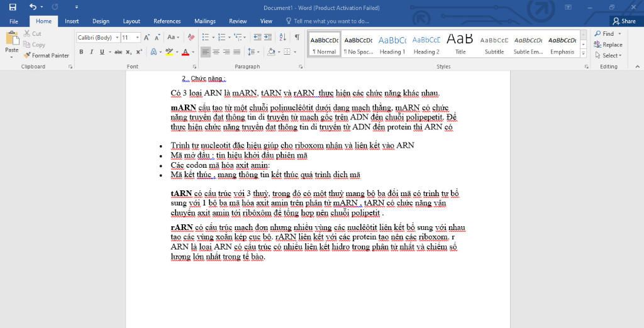The width and height of the screenshot is (644, 328).
Task: Toggle strikethrough formatting
Action: [118, 52]
